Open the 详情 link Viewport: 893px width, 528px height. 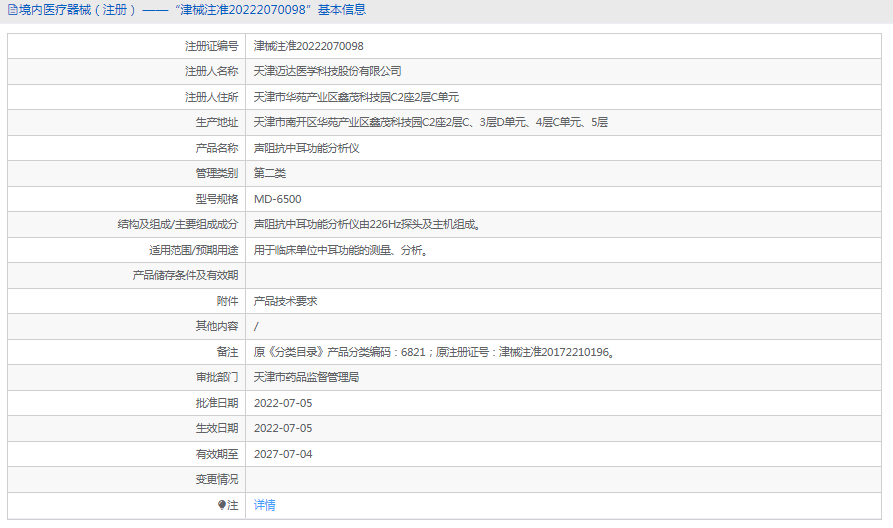(264, 505)
